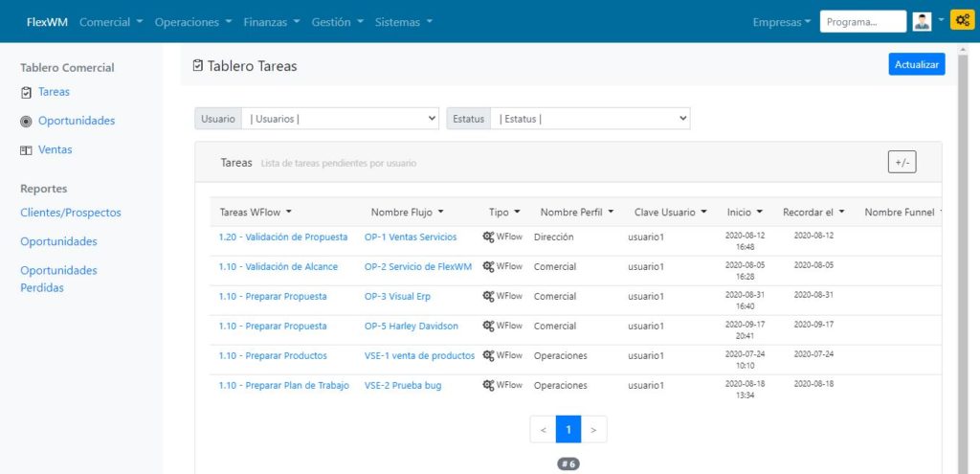Go to previous page arrow
Viewport: 980px width, 474px height.
tap(544, 430)
